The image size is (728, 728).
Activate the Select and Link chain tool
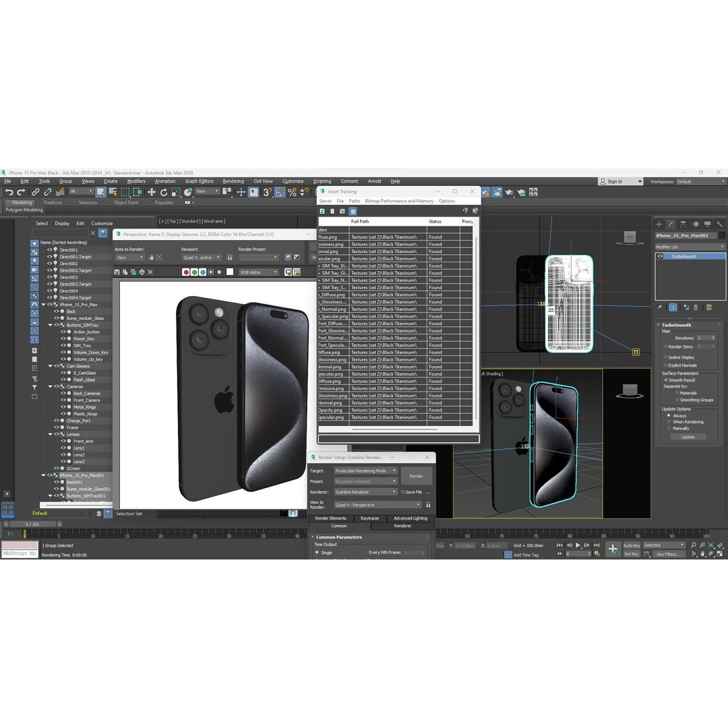(35, 192)
